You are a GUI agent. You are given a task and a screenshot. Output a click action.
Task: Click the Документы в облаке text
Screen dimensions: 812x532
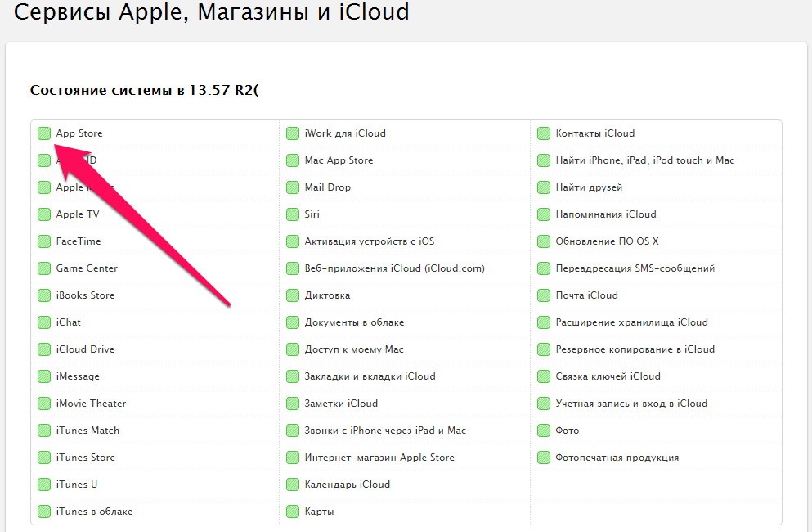pyautogui.click(x=354, y=322)
